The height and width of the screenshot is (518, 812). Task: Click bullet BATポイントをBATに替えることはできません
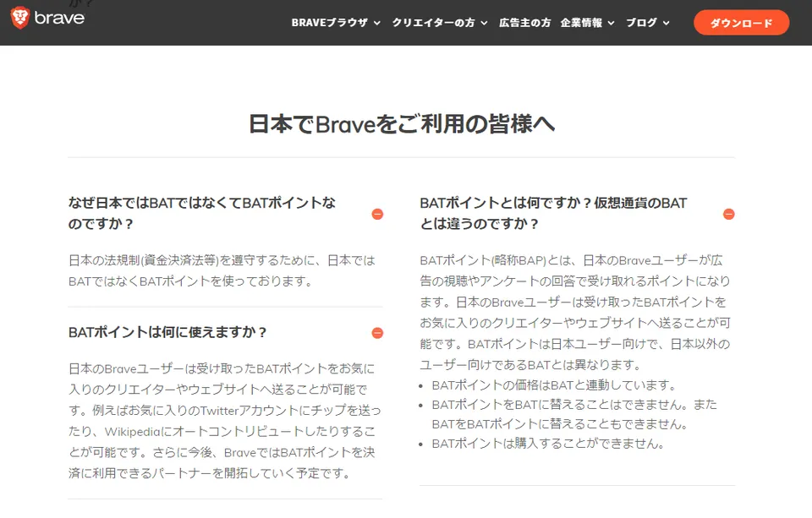pyautogui.click(x=574, y=414)
